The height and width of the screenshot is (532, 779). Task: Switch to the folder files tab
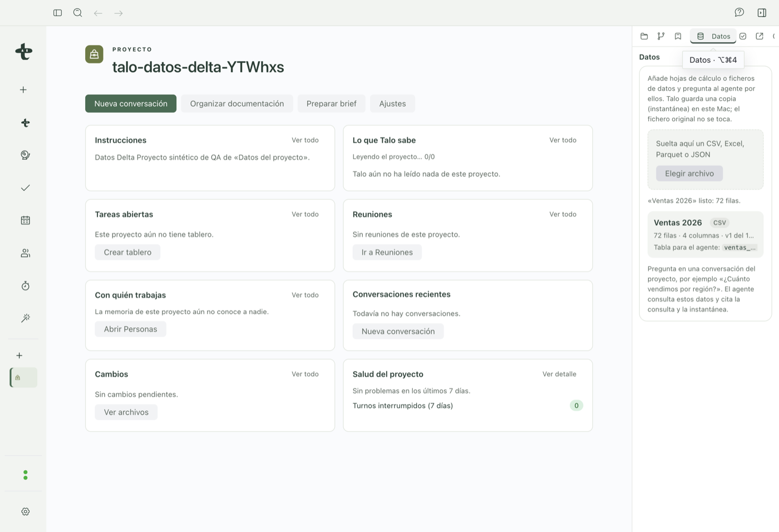[644, 36]
